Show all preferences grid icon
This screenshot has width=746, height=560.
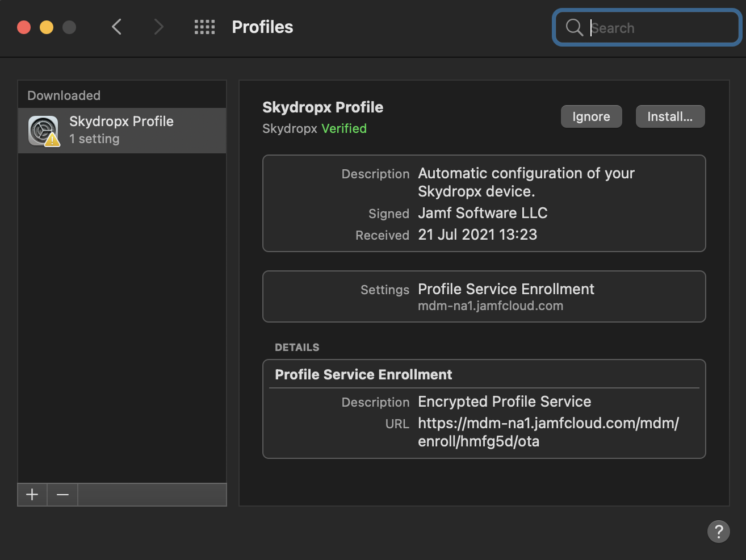pos(204,27)
